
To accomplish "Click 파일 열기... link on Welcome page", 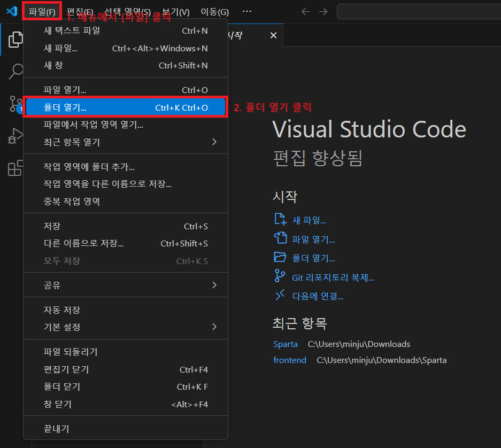I will point(313,239).
